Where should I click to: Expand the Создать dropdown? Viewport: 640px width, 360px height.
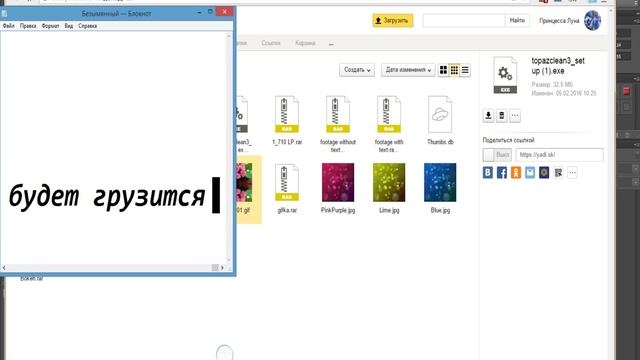click(357, 70)
